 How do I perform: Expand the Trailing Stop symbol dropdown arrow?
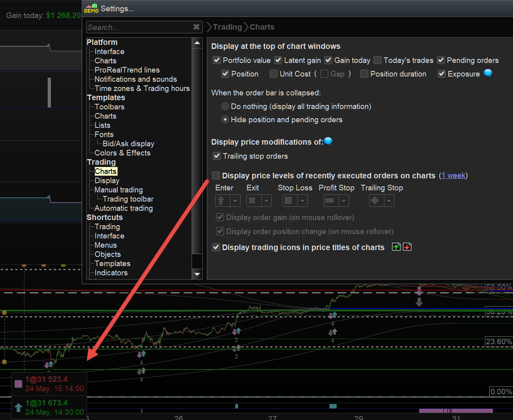click(389, 200)
